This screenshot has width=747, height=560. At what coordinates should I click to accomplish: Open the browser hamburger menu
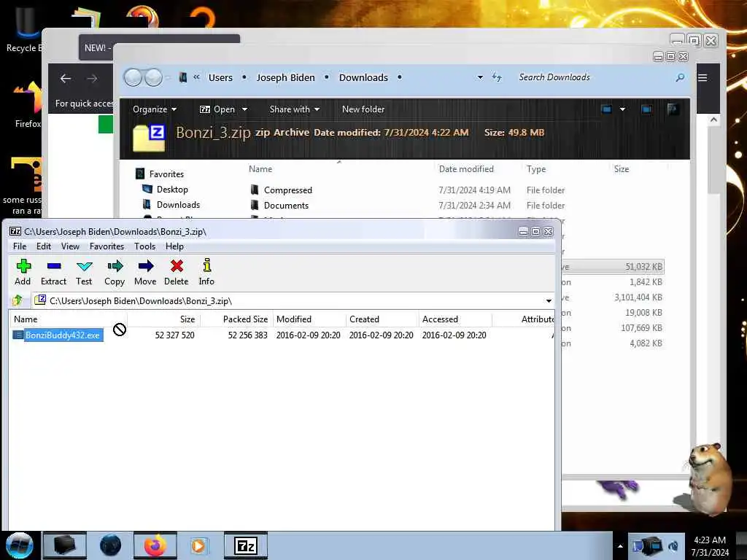coord(703,77)
